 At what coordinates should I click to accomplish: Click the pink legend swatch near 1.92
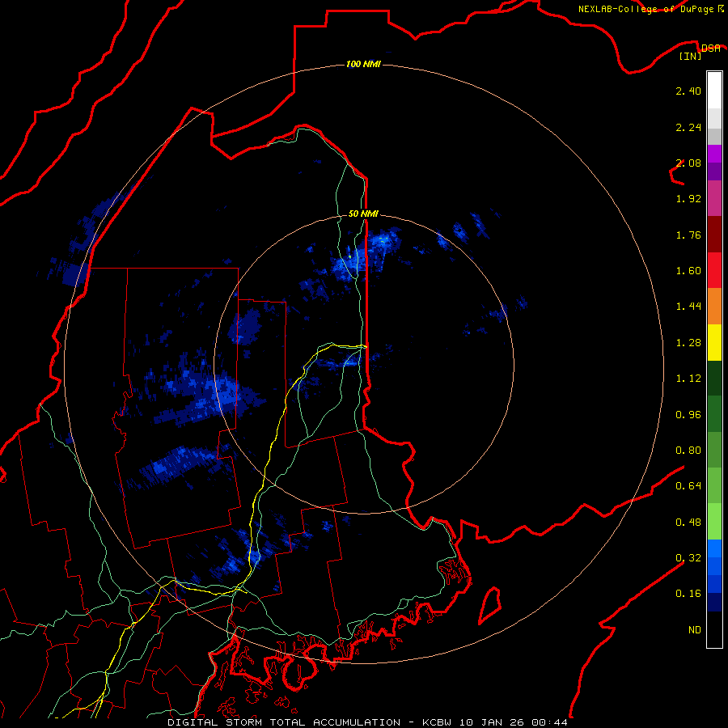(x=714, y=198)
